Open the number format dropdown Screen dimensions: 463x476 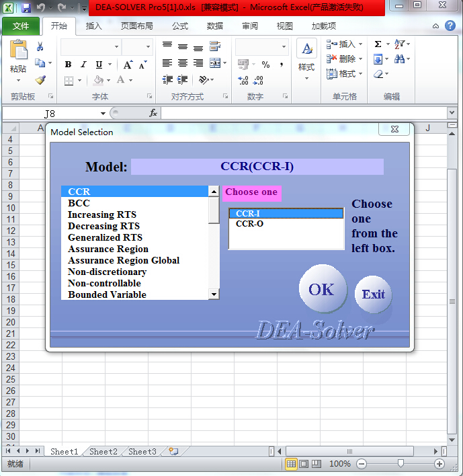click(284, 47)
